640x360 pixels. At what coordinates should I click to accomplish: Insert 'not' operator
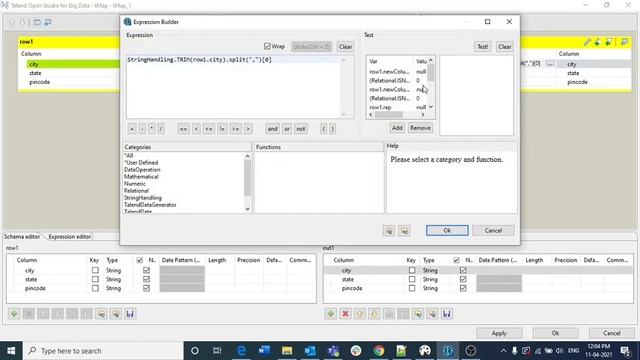click(301, 129)
